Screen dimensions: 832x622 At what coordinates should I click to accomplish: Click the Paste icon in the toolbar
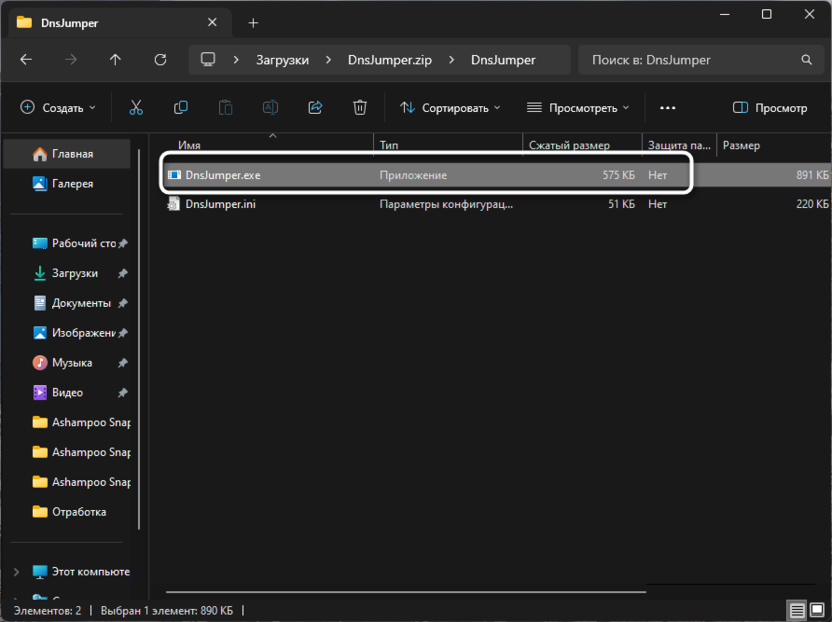click(x=225, y=107)
